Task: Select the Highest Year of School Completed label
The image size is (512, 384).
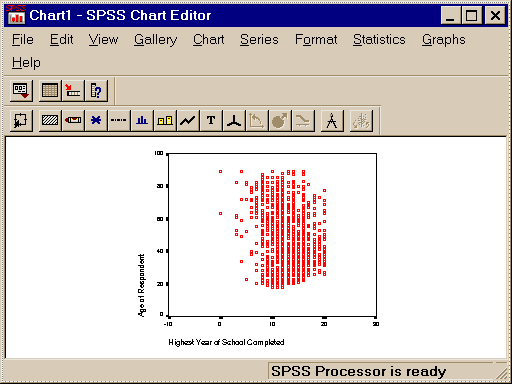Action: tap(226, 342)
